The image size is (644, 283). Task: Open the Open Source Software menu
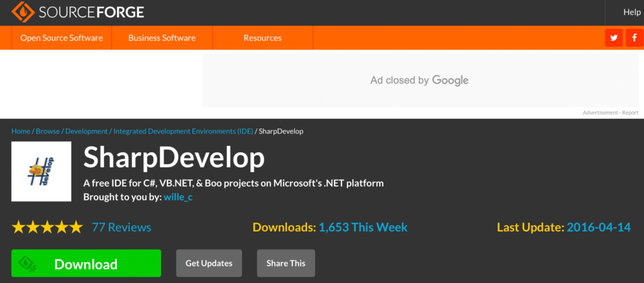coord(62,38)
